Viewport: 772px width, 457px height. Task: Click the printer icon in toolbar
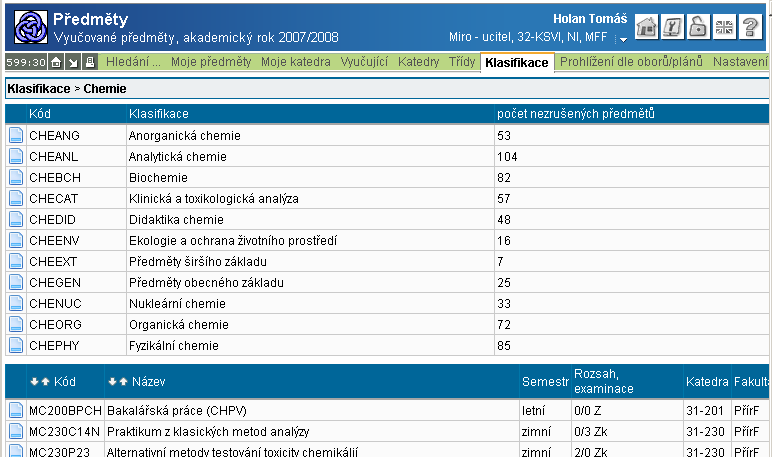pyautogui.click(x=89, y=63)
